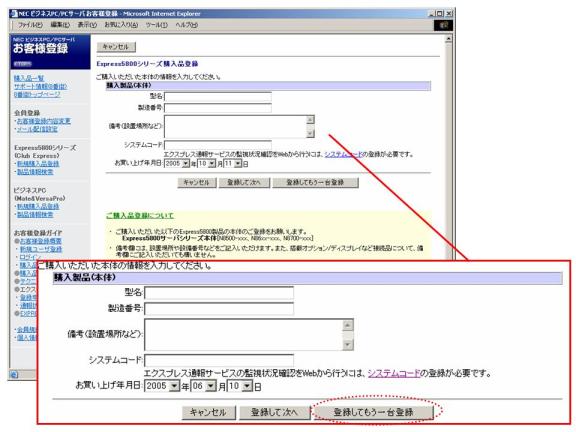This screenshot has width=576, height=432.
Task: Click the page icon in the status bar
Action: pyautogui.click(x=14, y=375)
